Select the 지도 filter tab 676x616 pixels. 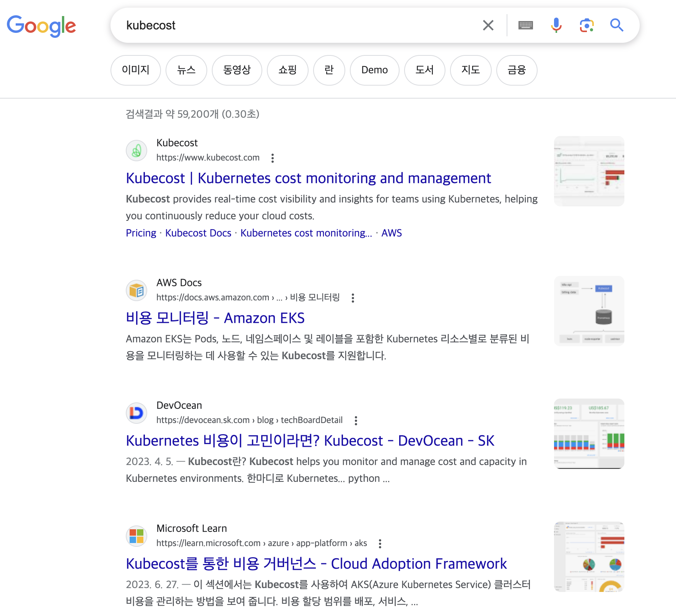point(471,70)
